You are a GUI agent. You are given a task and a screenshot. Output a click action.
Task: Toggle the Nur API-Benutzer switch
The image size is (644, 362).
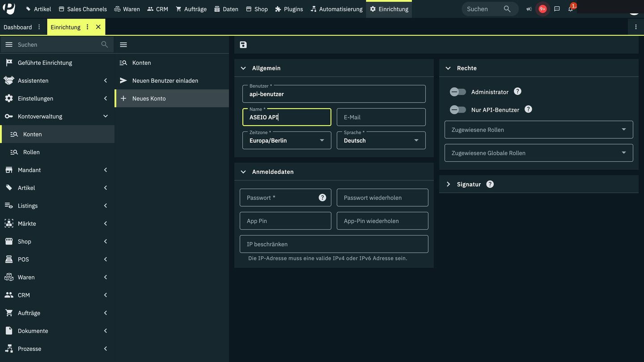pos(458,109)
